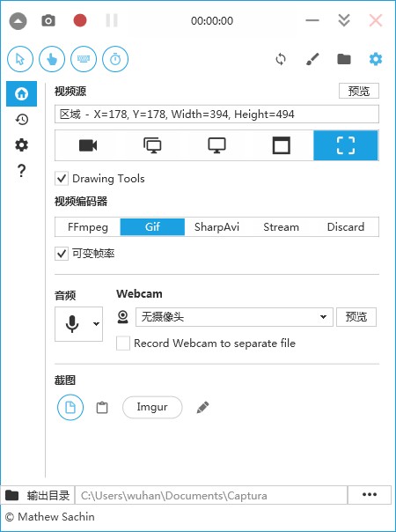The image size is (396, 532).
Task: Choose the SharpAvi encoder
Action: (216, 227)
